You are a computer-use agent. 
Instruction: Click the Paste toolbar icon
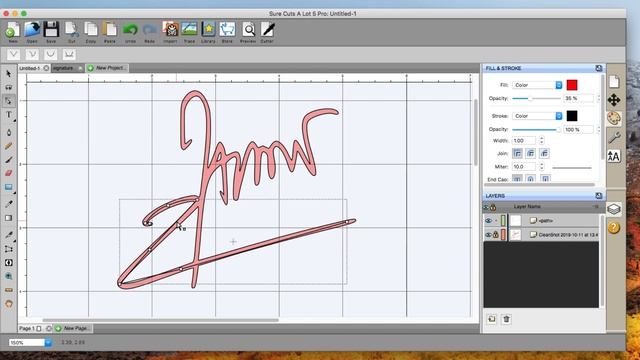(109, 31)
